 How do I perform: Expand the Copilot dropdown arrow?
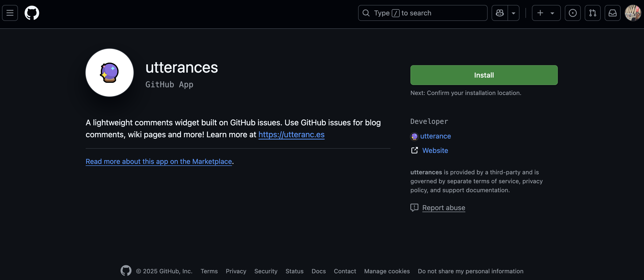tap(514, 13)
